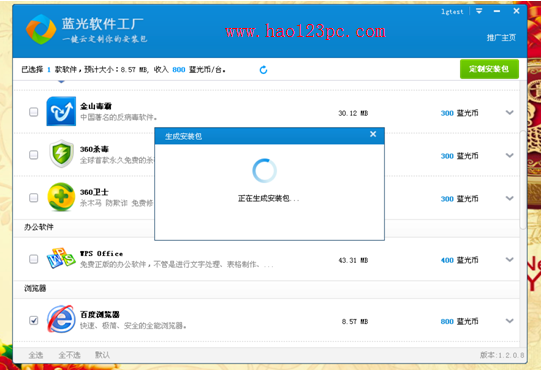
Task: Click 全选 to select all
Action: [36, 355]
